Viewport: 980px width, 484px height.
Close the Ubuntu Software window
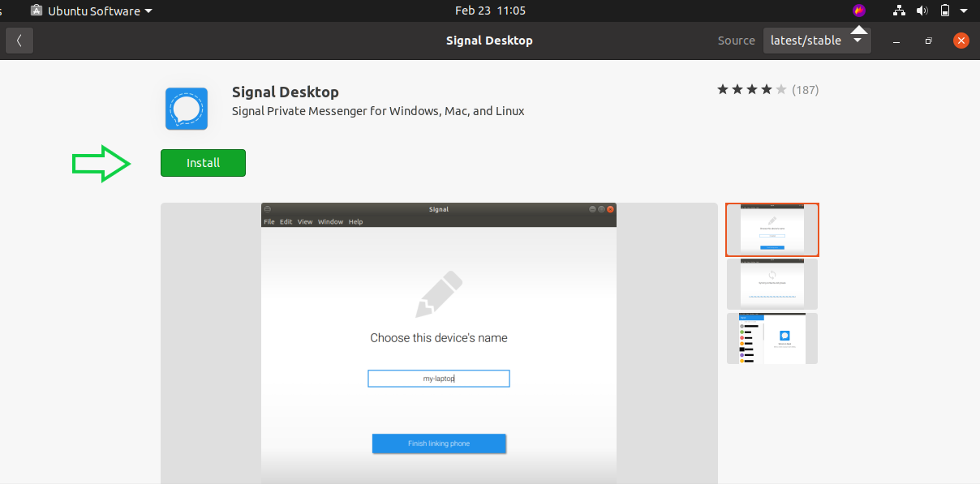coord(961,41)
